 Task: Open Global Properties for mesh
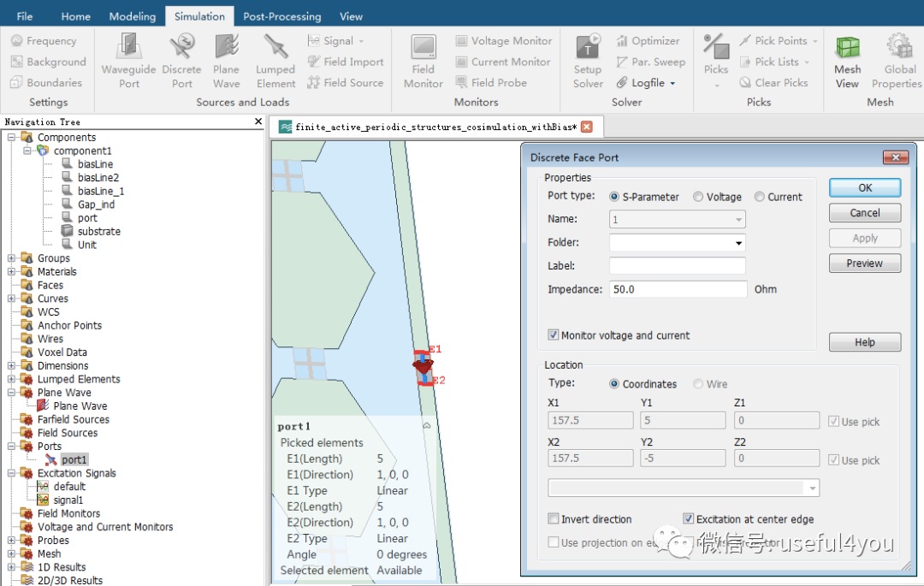(x=897, y=62)
